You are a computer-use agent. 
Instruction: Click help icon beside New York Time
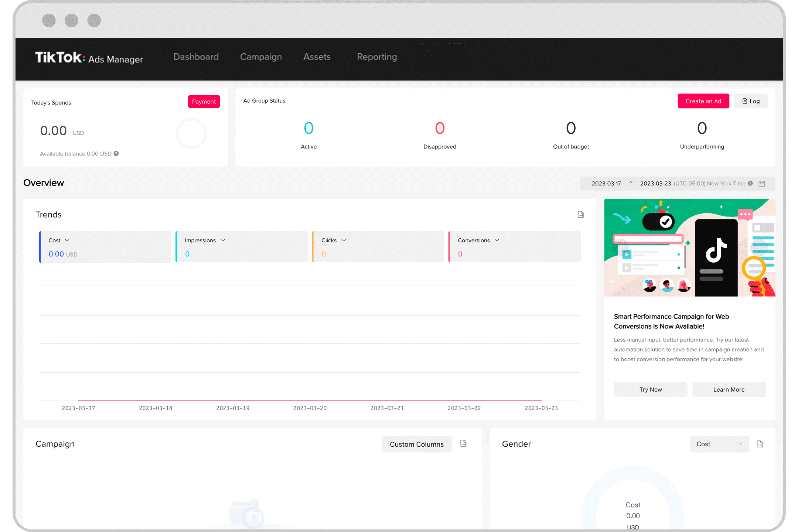750,183
